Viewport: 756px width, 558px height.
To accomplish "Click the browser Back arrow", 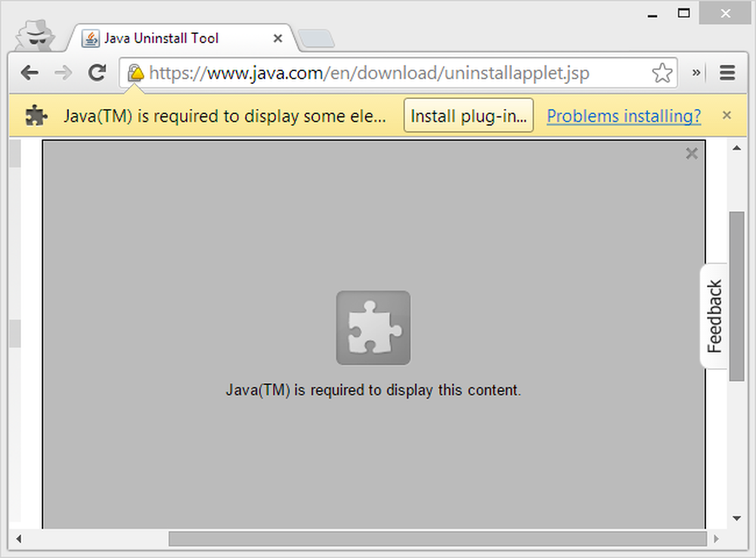I will [x=30, y=73].
